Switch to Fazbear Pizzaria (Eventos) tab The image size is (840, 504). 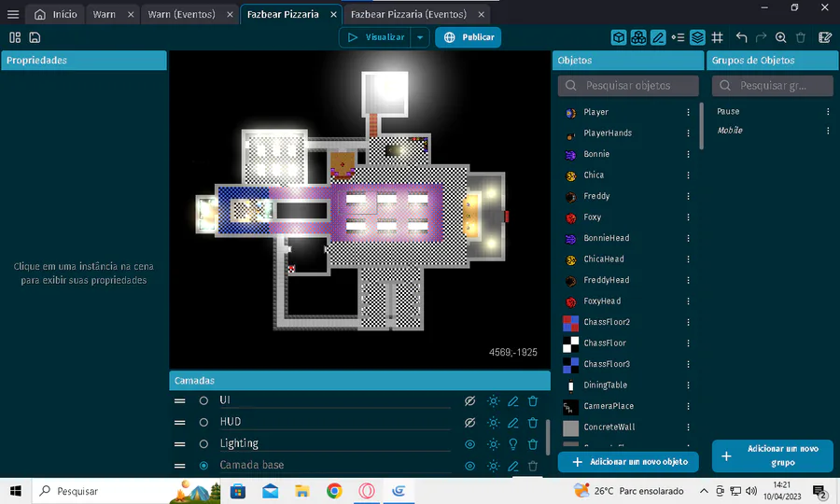(x=409, y=14)
